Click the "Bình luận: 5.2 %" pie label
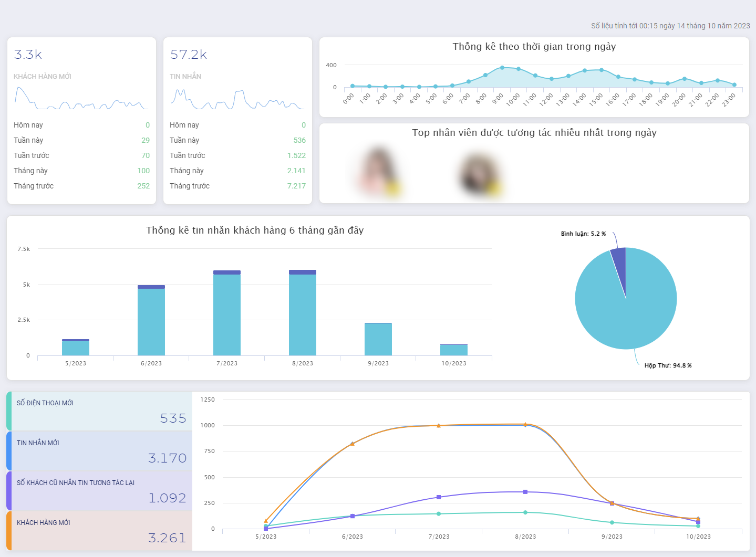The image size is (756, 557). click(583, 234)
